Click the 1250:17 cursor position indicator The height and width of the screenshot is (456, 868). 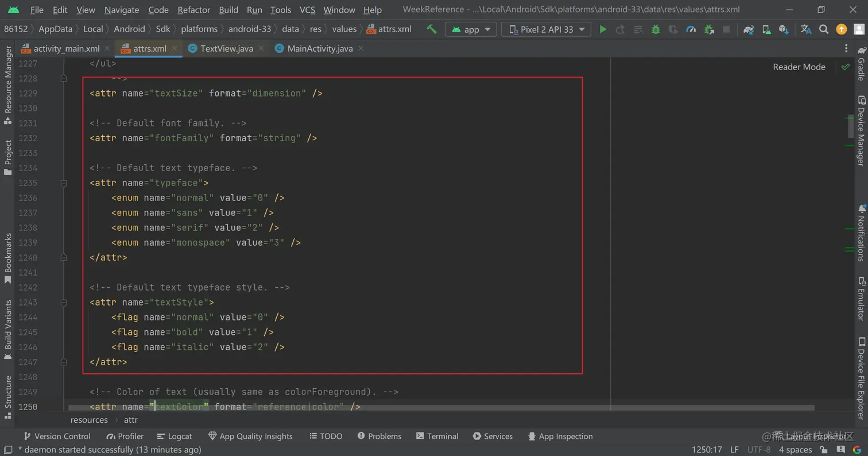pos(707,450)
